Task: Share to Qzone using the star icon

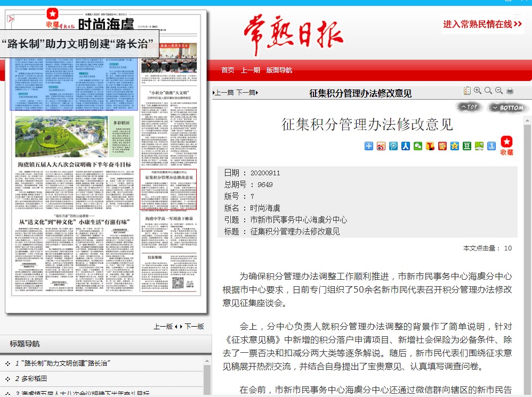Action: (454, 146)
